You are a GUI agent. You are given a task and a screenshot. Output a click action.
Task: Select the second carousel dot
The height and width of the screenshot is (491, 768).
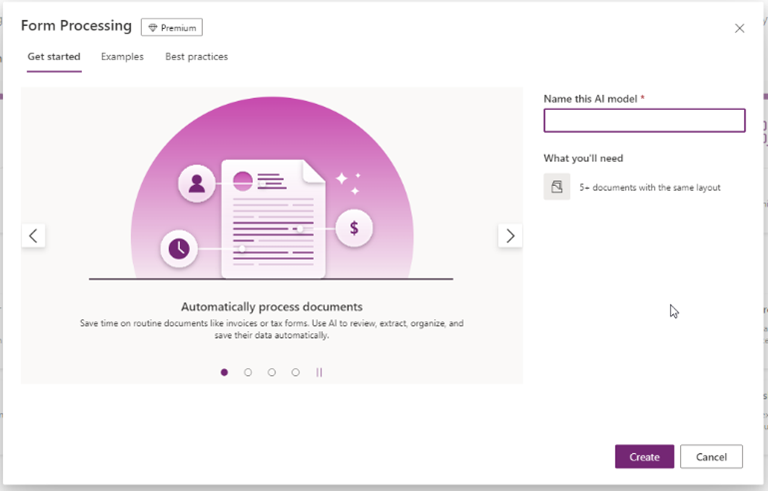click(248, 372)
